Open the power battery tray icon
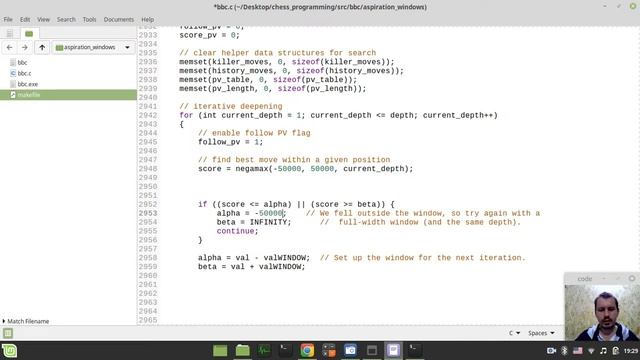This screenshot has height=360, width=640. click(x=616, y=351)
